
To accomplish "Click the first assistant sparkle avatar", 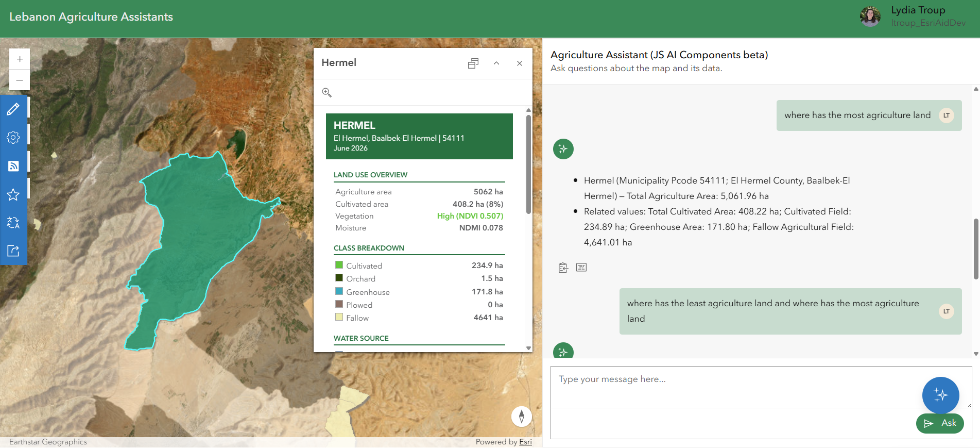I will (x=563, y=149).
